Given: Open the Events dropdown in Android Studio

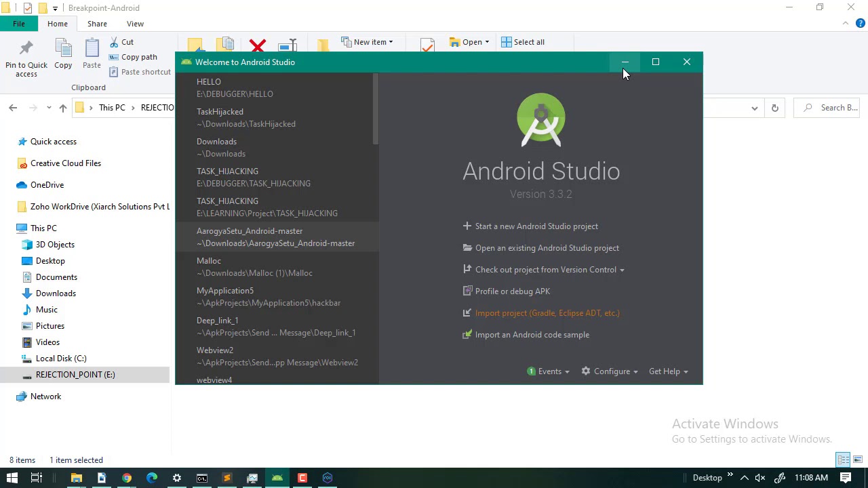Looking at the screenshot, I should [x=549, y=371].
